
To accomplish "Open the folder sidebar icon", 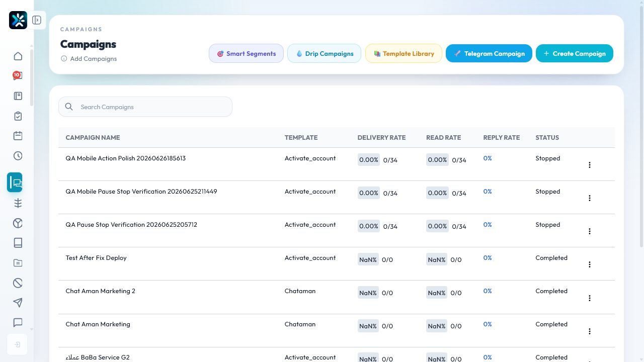I will pyautogui.click(x=18, y=263).
